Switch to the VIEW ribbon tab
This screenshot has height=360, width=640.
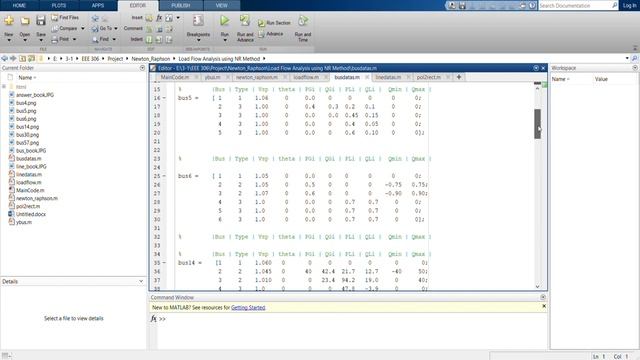click(221, 6)
